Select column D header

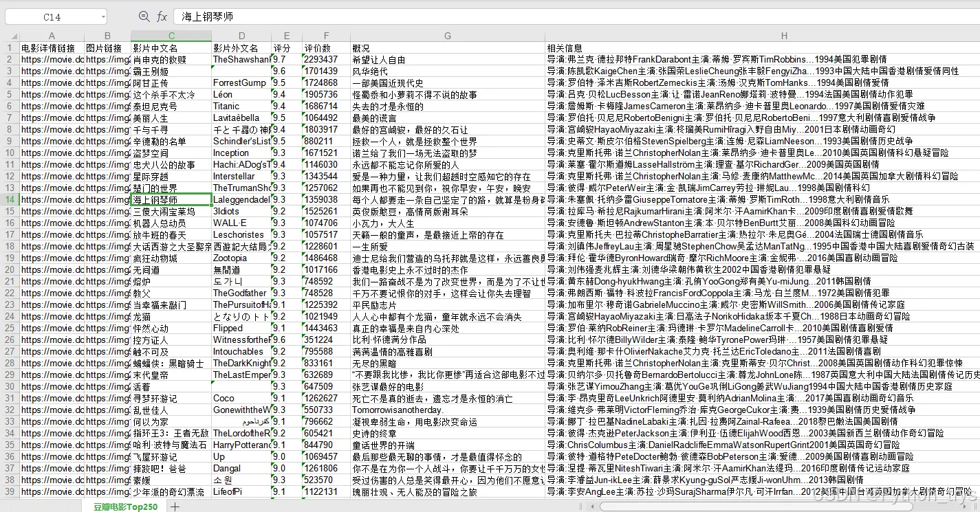click(x=241, y=36)
